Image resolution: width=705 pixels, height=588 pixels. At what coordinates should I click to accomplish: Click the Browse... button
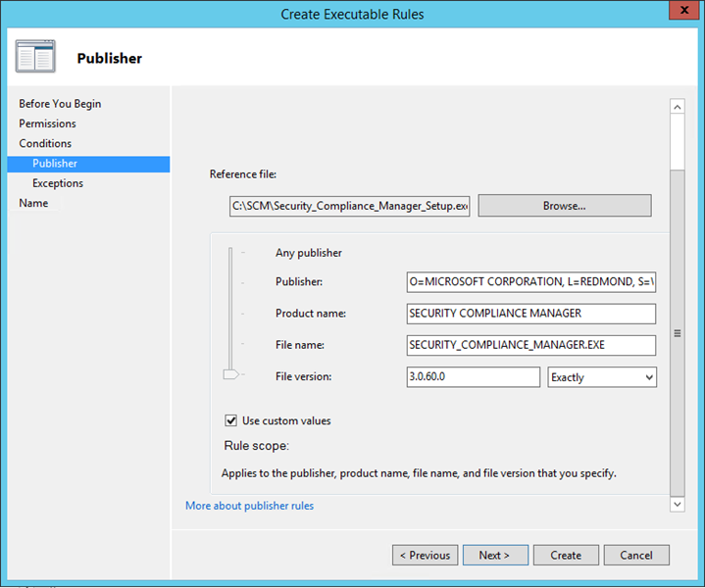pyautogui.click(x=564, y=206)
